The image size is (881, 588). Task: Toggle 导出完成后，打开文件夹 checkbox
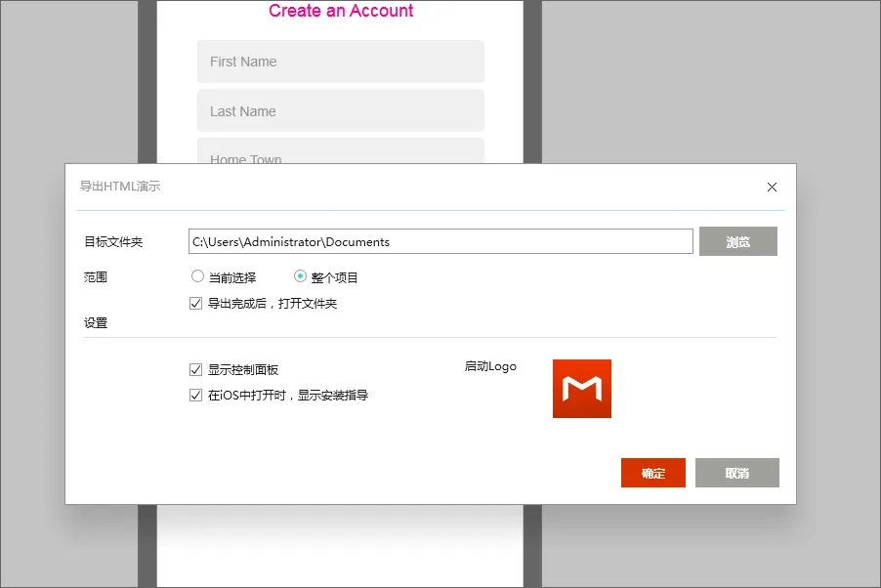pos(195,304)
